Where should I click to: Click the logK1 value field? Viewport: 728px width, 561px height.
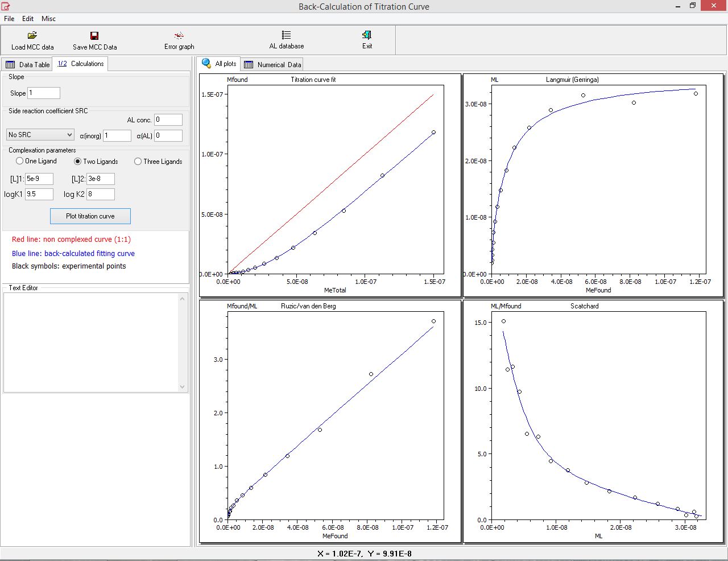[39, 194]
